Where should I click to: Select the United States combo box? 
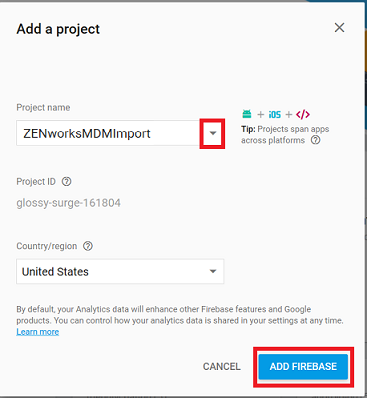tap(120, 271)
